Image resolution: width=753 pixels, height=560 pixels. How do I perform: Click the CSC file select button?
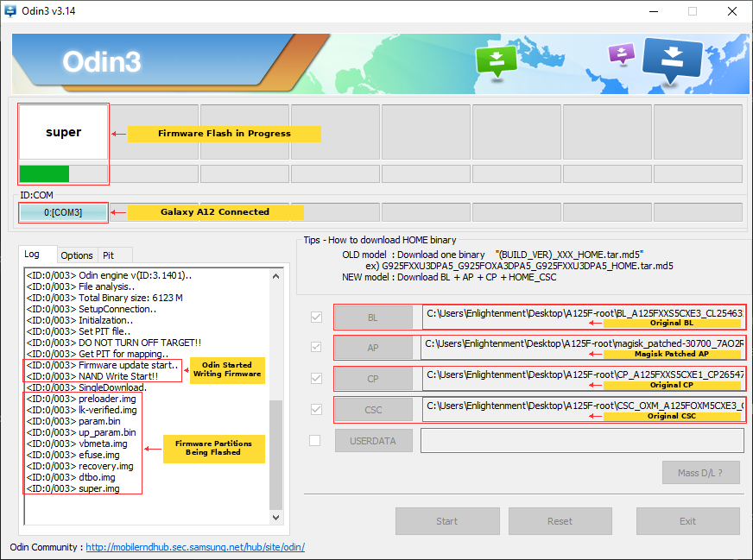point(373,410)
